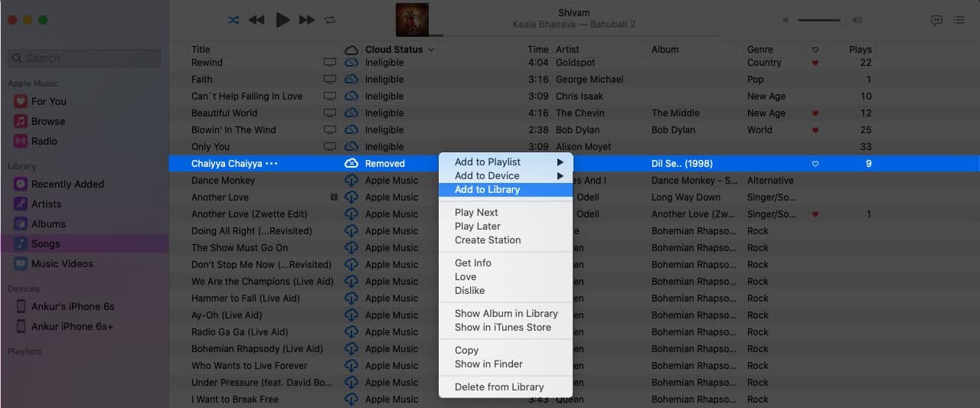Open the lyrics panel icon
Viewport: 980px width, 408px height.
pyautogui.click(x=936, y=21)
